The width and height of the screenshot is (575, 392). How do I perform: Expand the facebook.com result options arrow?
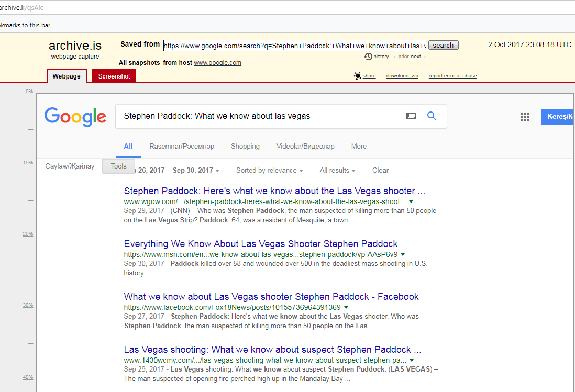click(346, 307)
